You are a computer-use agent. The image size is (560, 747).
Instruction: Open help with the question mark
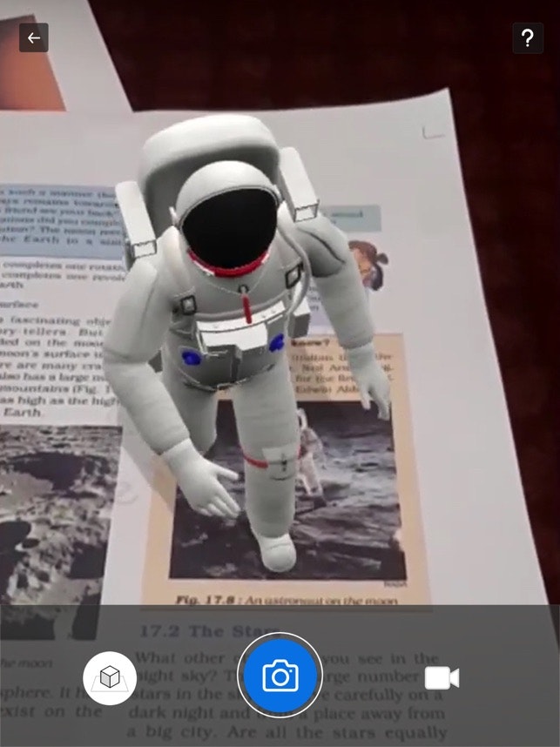pyautogui.click(x=528, y=38)
